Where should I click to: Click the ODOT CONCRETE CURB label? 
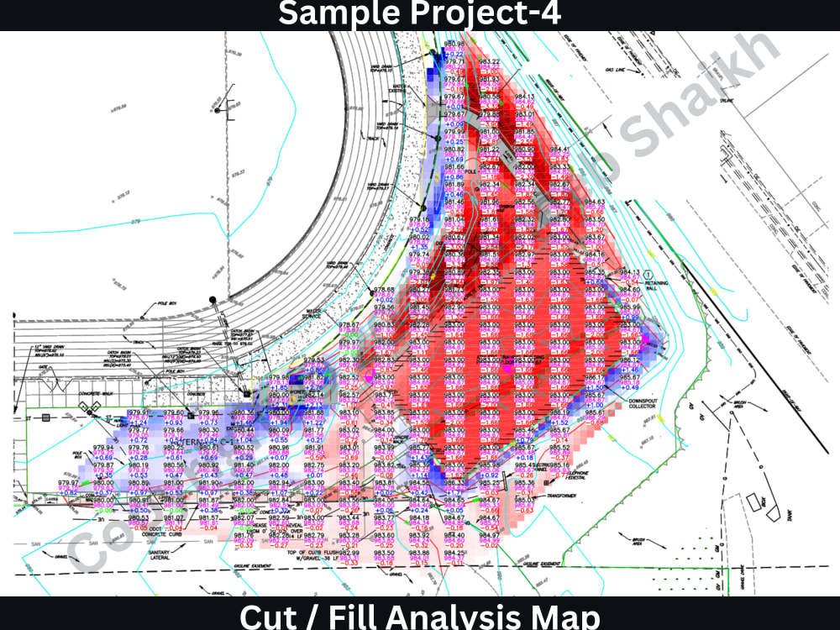[x=161, y=532]
